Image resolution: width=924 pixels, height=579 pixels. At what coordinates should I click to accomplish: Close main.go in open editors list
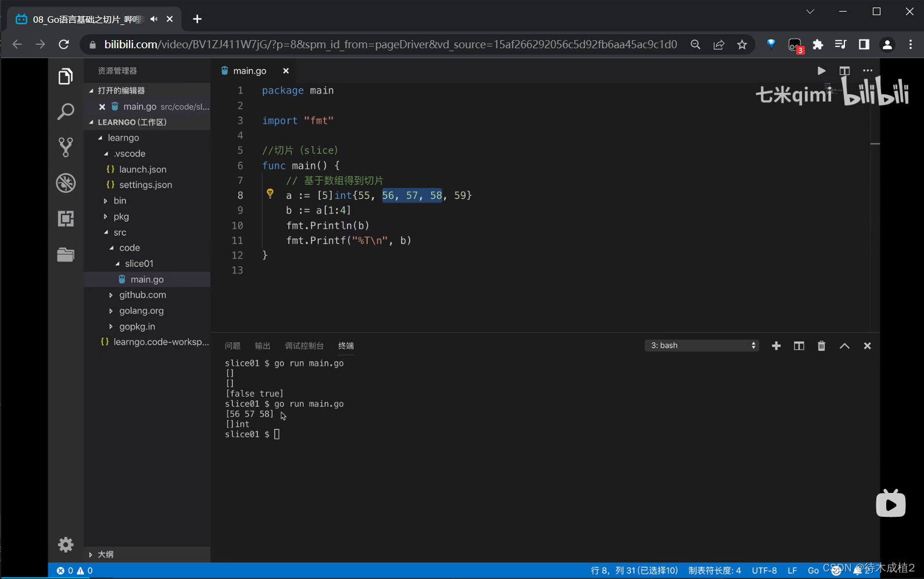[102, 107]
